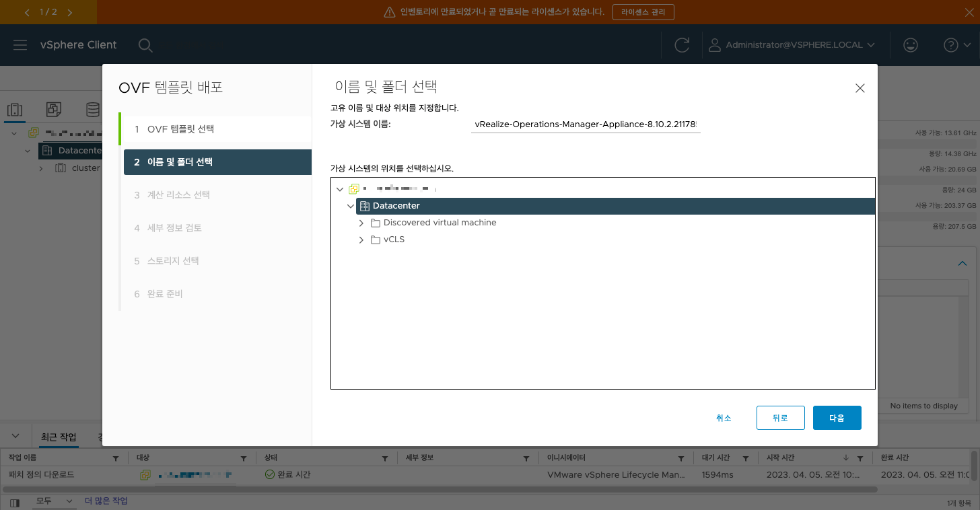Click the refresh icon in the header
Viewport: 980px width, 510px height.
682,45
